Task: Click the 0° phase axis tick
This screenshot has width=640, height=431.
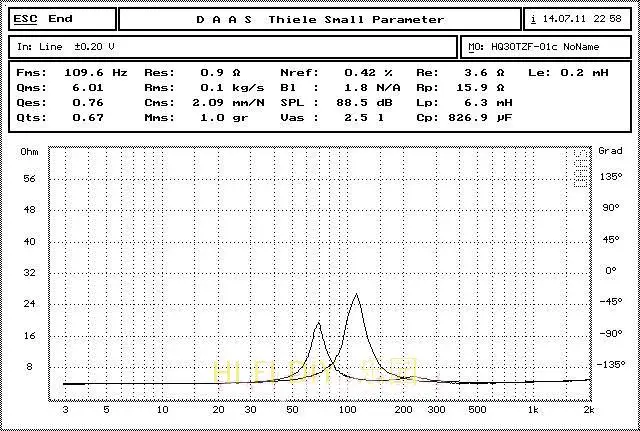Action: pos(611,270)
